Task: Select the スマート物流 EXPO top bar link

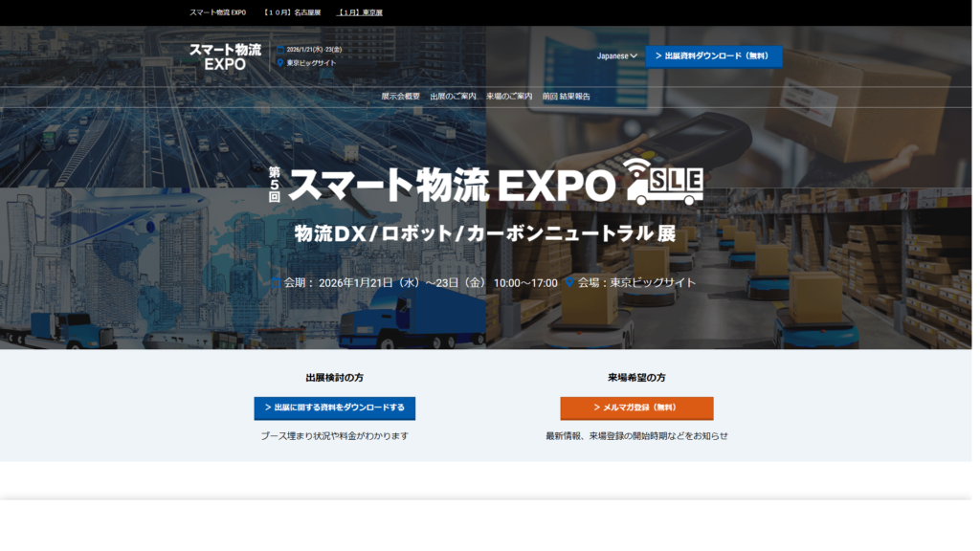Action: [x=217, y=12]
